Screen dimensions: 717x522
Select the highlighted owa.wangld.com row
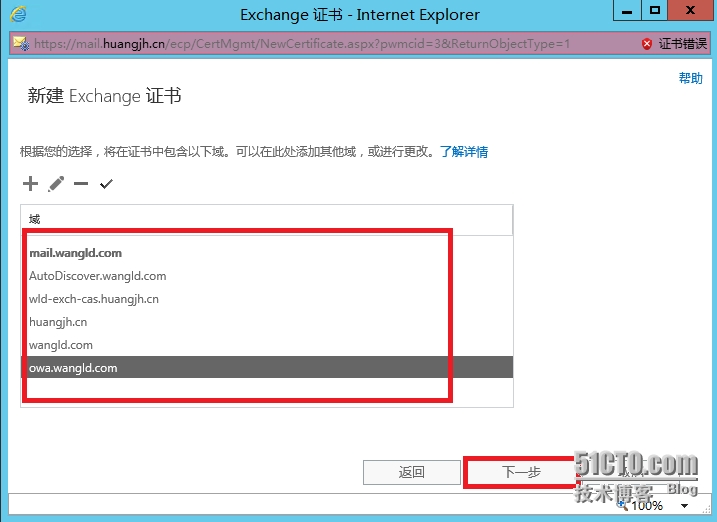(267, 367)
